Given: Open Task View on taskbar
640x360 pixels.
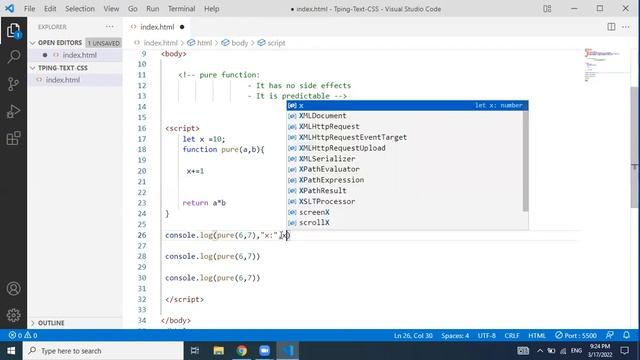Looking at the screenshot, I should pyautogui.click(x=195, y=351).
